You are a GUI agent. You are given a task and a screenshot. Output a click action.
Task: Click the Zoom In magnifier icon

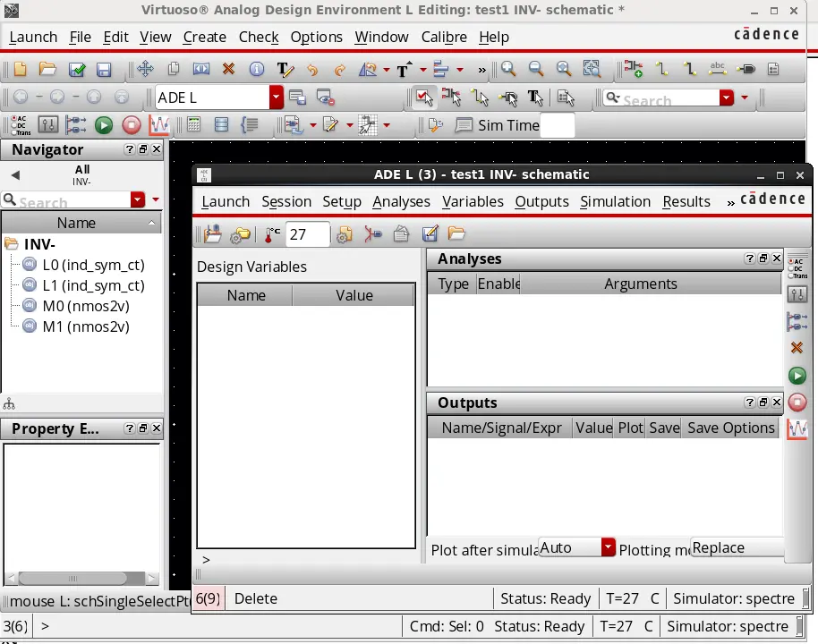508,69
